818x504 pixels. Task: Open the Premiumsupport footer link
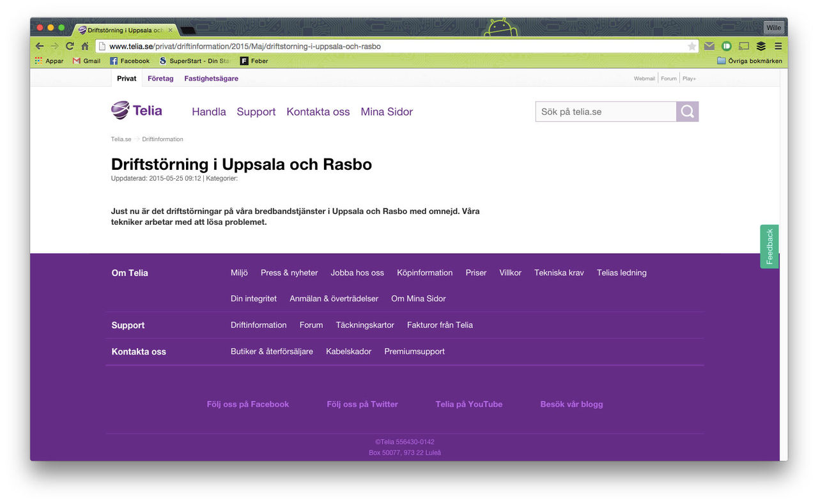click(414, 351)
